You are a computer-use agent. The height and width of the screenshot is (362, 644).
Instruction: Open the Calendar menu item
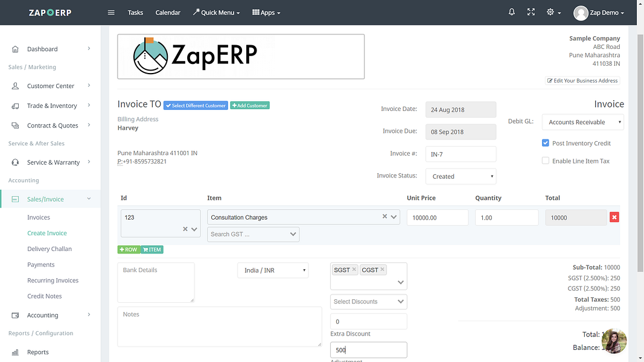167,12
